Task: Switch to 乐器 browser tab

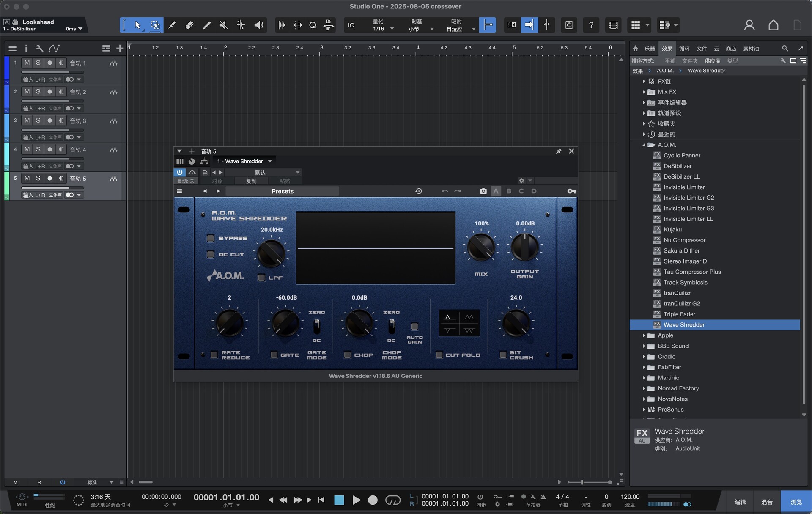Action: [650, 49]
